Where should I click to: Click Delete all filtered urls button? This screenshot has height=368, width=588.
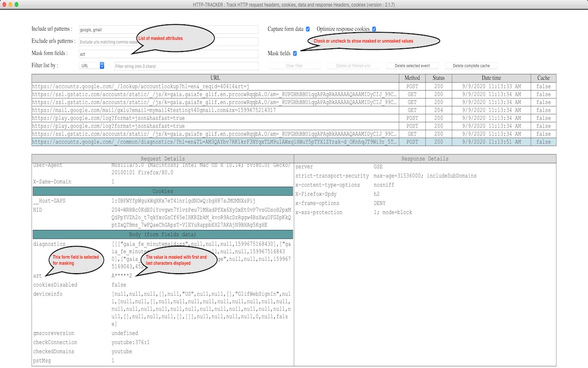click(x=353, y=66)
